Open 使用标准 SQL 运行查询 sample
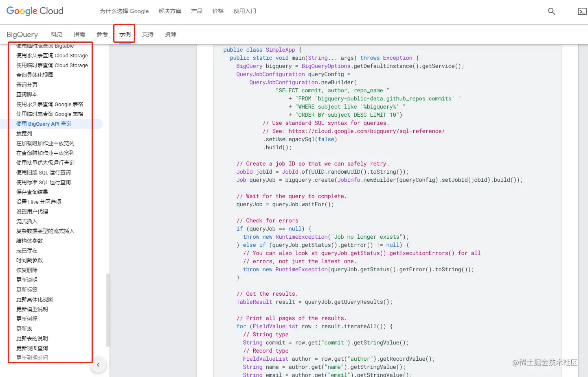 click(x=44, y=182)
